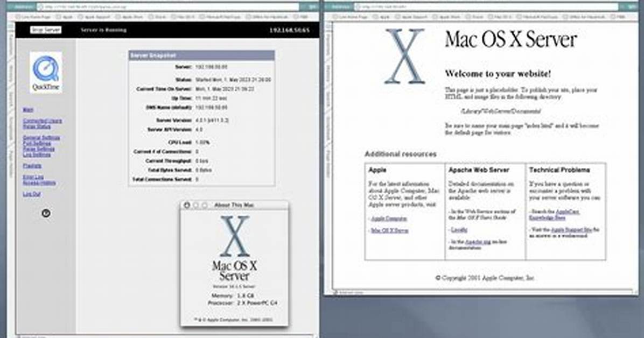Click the Server is Running status text
Viewport: 644px width, 338px height.
pyautogui.click(x=103, y=30)
